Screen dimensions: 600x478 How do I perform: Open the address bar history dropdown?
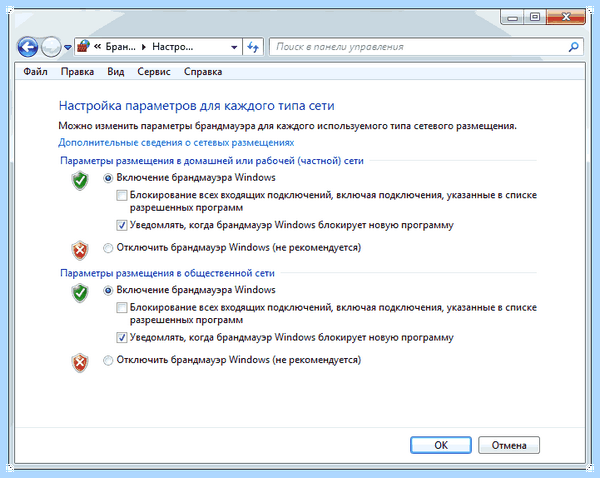tap(234, 47)
